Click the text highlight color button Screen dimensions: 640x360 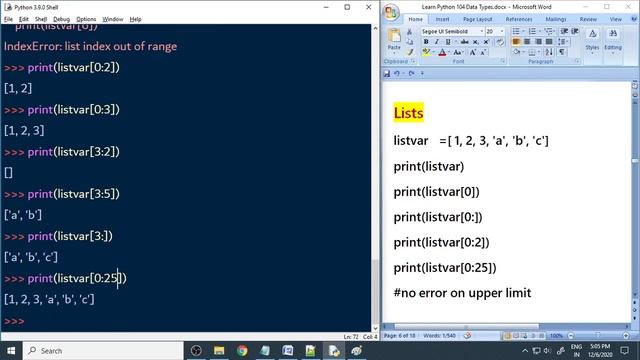(427, 52)
